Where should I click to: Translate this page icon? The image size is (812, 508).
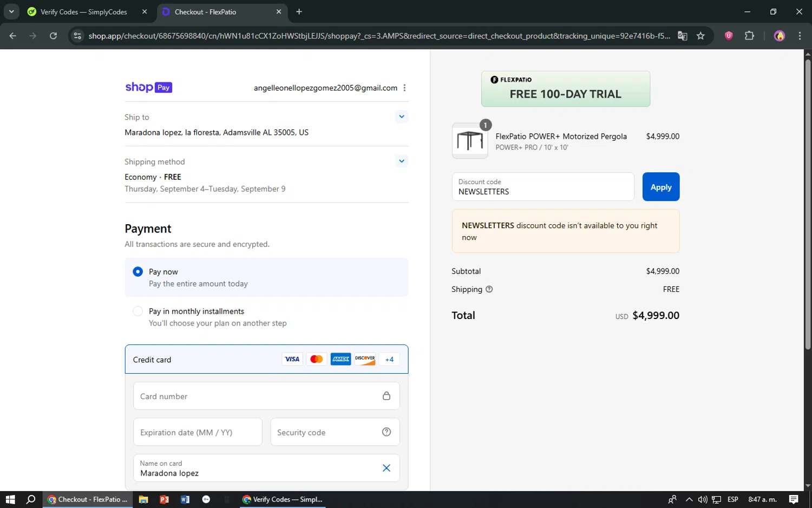coord(683,36)
